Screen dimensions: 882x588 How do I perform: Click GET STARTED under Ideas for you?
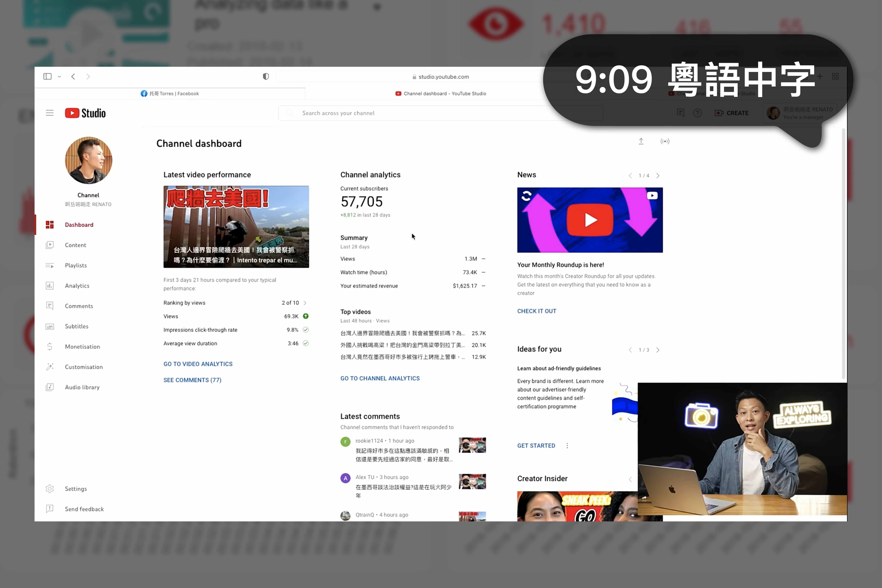(536, 446)
